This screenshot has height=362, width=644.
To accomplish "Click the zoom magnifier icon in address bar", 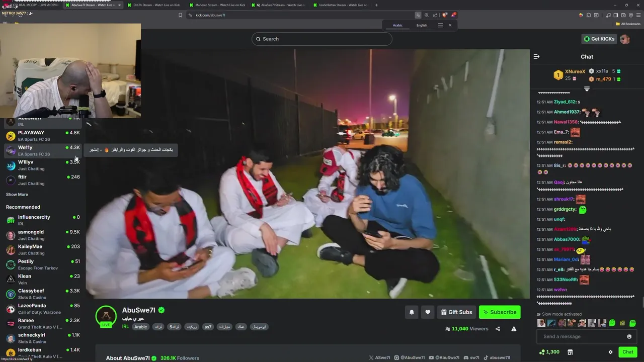I will pos(427,15).
